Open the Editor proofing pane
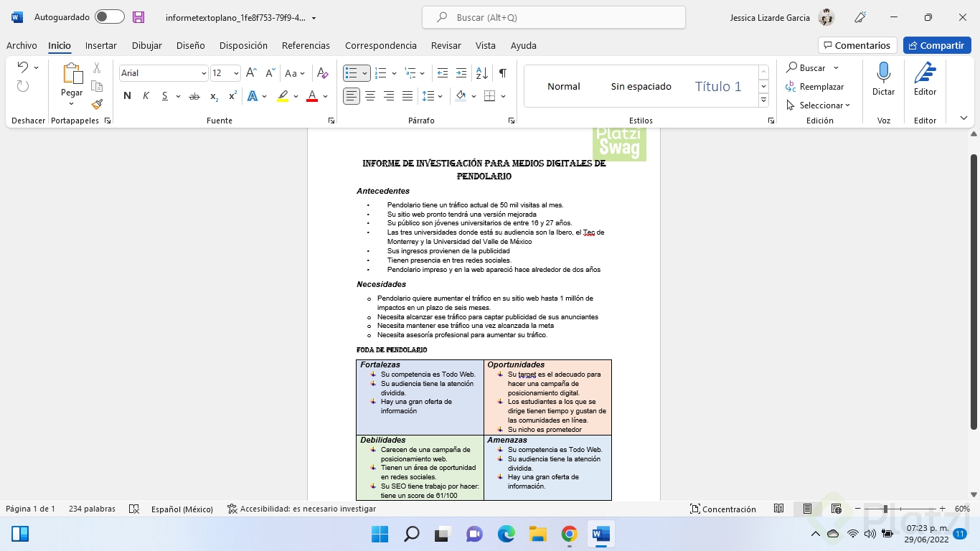Screen dimensions: 980x551 pyautogui.click(x=925, y=79)
